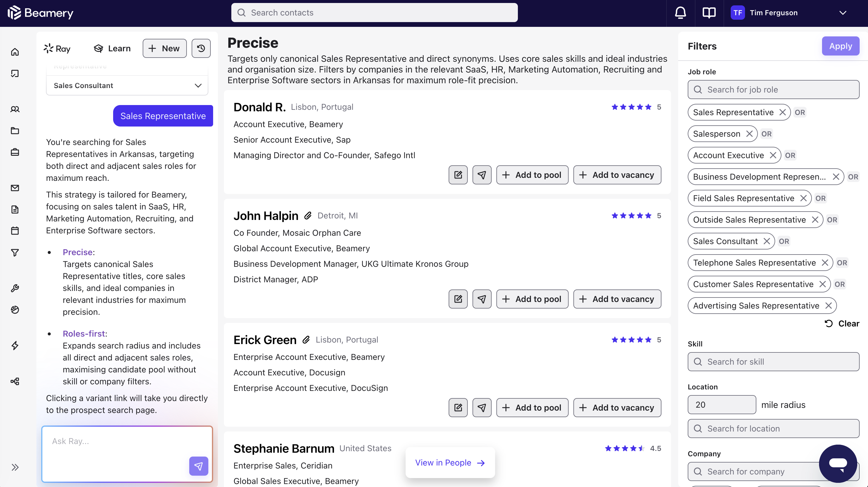
Task: Open the folder sidebar icon
Action: point(15,131)
